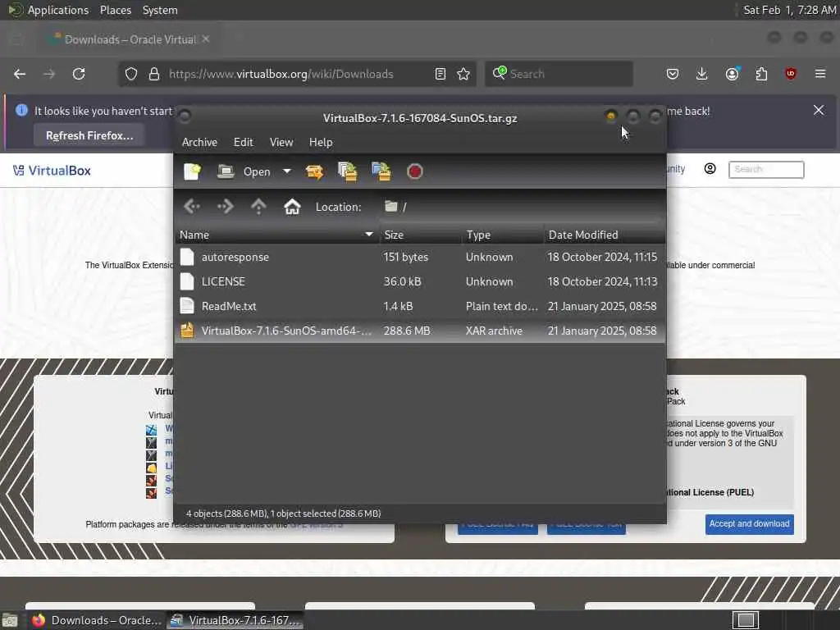840x630 pixels.
Task: Click the Extract files toolbar icon
Action: point(314,171)
